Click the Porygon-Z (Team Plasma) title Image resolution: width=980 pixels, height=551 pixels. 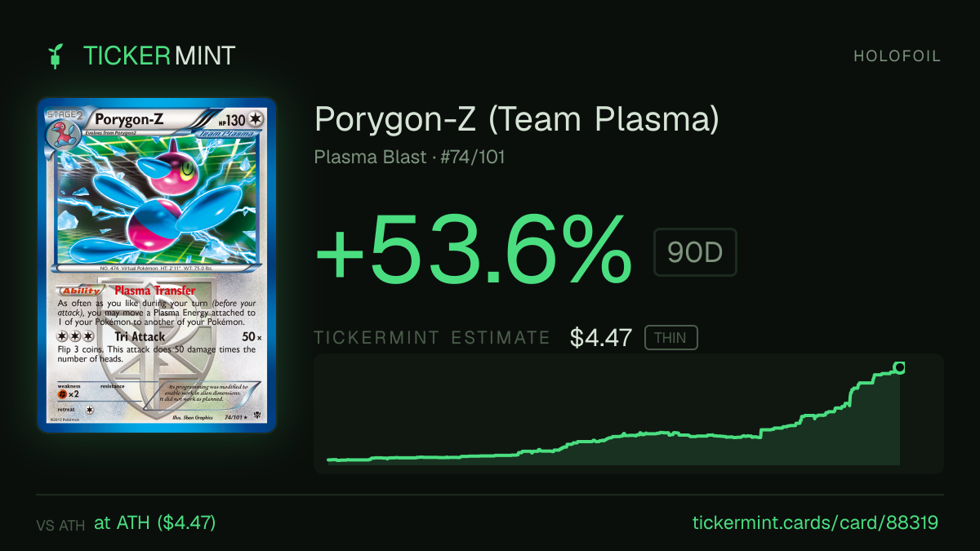point(517,119)
